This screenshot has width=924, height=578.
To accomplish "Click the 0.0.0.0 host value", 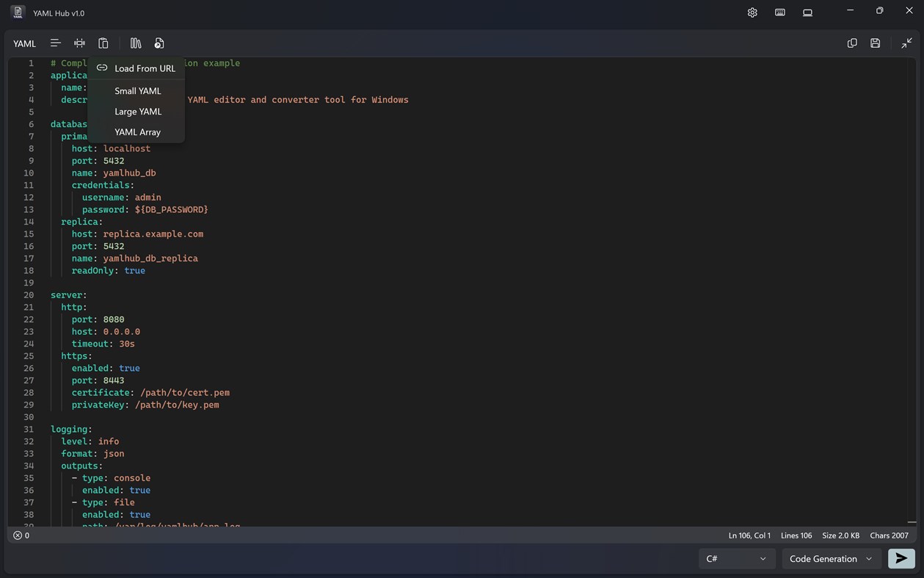I will pos(122,332).
